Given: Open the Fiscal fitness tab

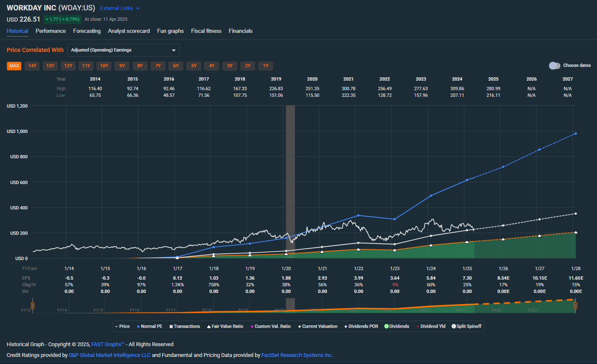Looking at the screenshot, I should [206, 31].
